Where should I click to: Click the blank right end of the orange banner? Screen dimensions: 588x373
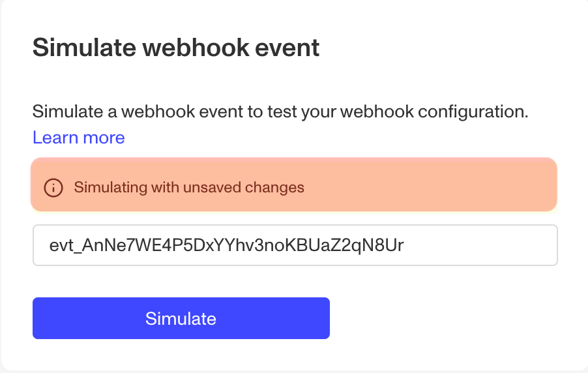432,185
